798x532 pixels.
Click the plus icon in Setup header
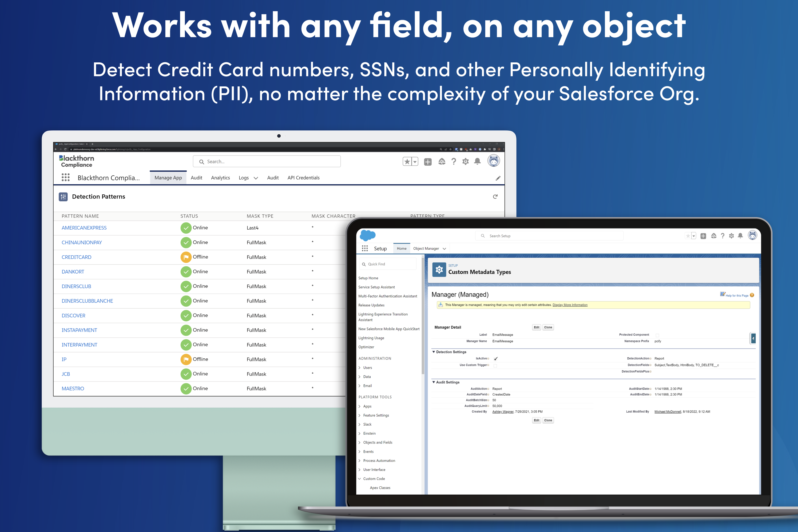tap(703, 236)
